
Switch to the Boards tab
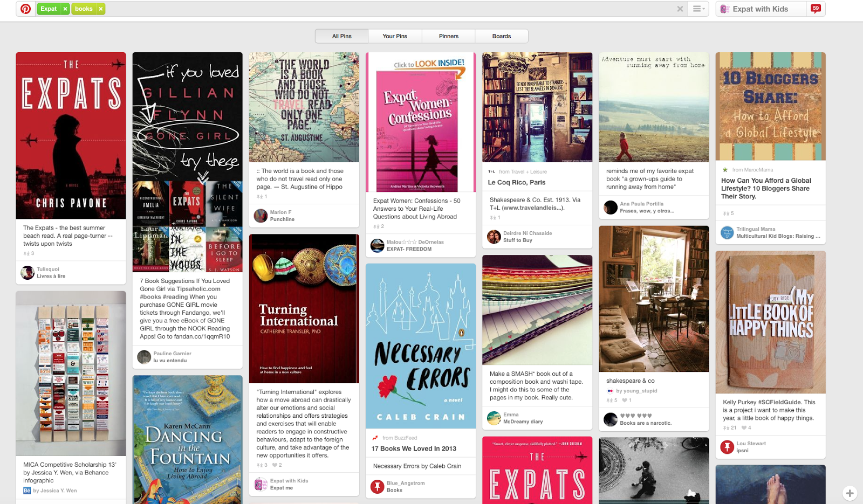[x=502, y=36]
